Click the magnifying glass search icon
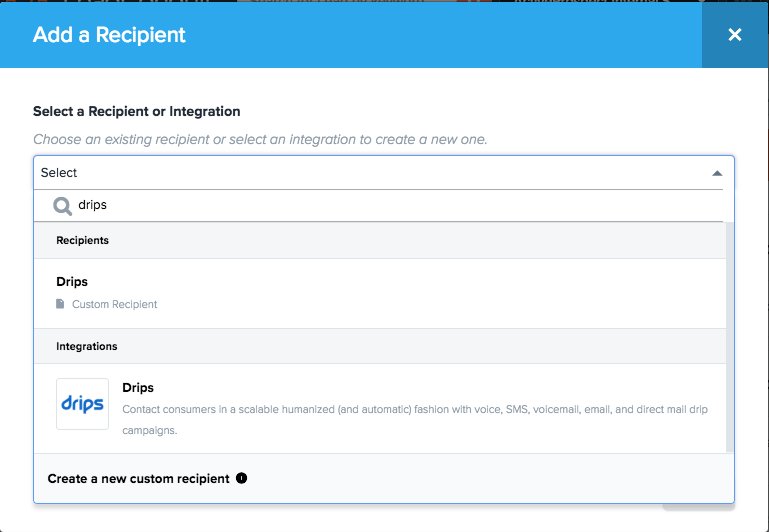 point(62,205)
